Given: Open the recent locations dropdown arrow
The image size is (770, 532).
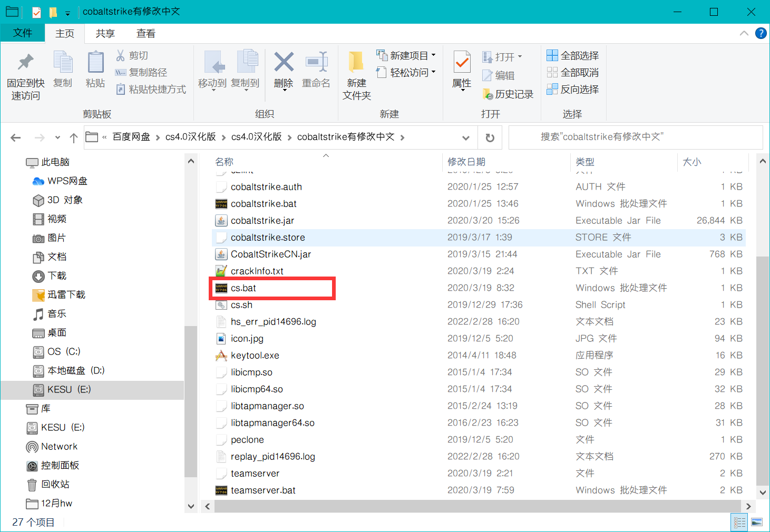Looking at the screenshot, I should click(x=57, y=137).
